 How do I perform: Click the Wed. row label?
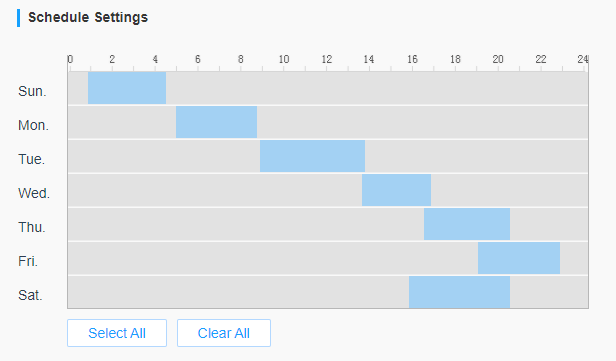click(x=34, y=193)
